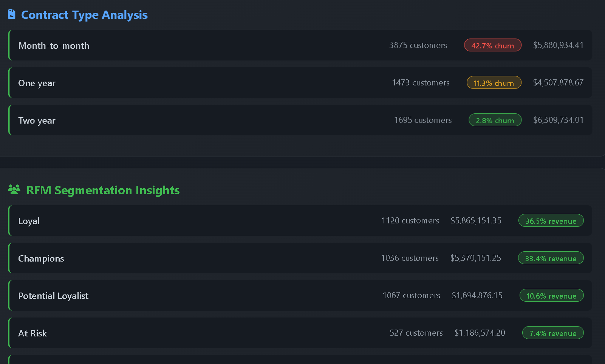Click the 2.8% churn badge

[495, 120]
